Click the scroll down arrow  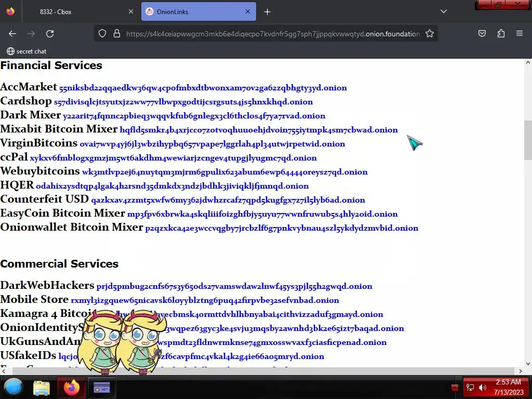[528, 364]
